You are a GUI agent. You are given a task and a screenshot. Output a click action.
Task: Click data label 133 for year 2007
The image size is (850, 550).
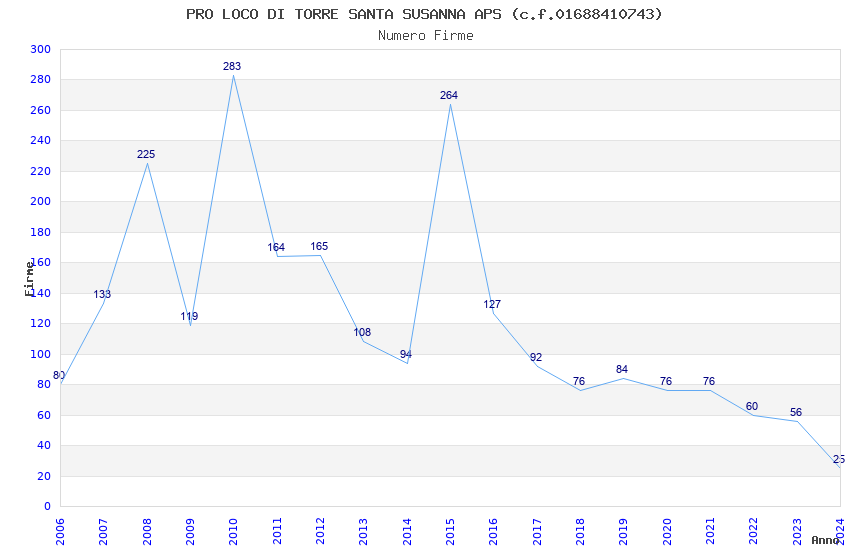coord(102,294)
